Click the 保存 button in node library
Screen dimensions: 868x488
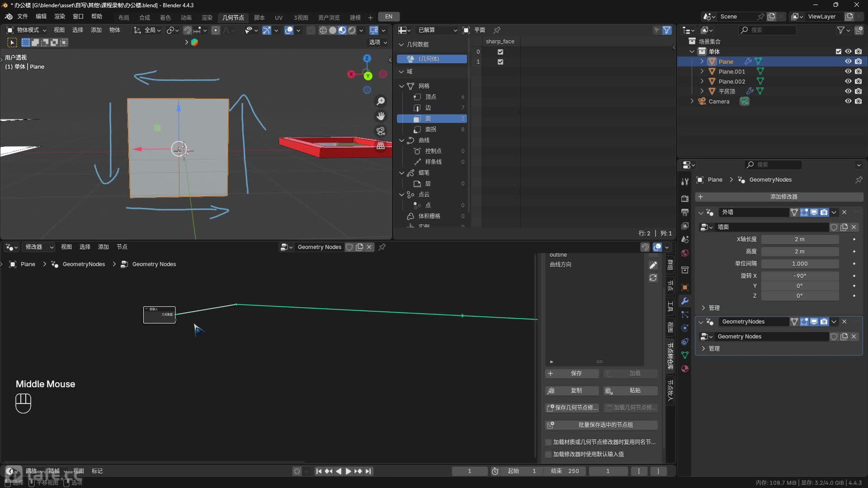coord(572,374)
